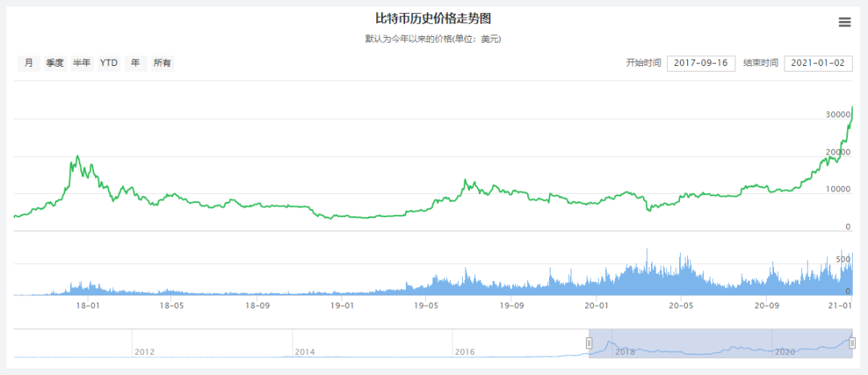Click the 19-09 date axis label
The image size is (868, 375).
click(511, 305)
